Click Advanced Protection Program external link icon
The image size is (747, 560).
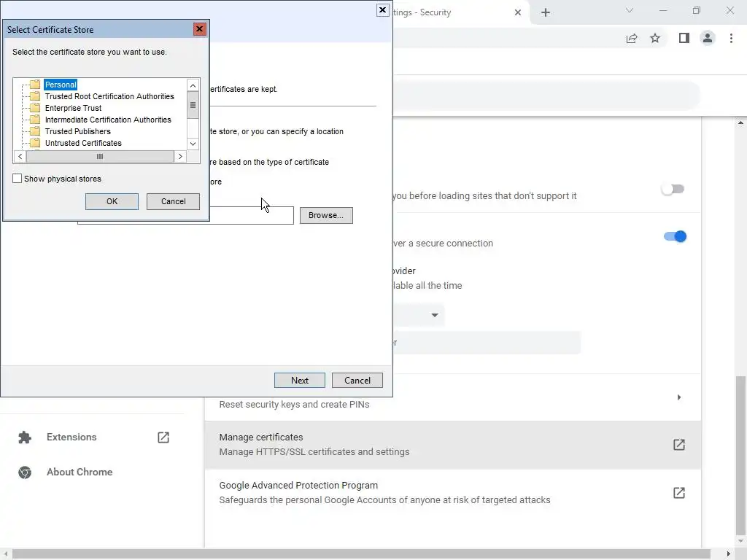pyautogui.click(x=679, y=493)
